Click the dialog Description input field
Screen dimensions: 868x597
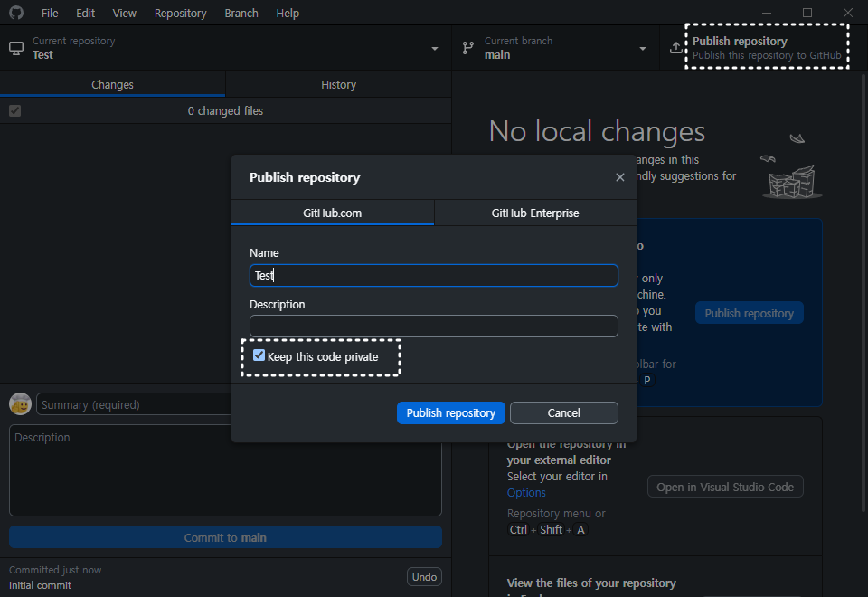433,327
